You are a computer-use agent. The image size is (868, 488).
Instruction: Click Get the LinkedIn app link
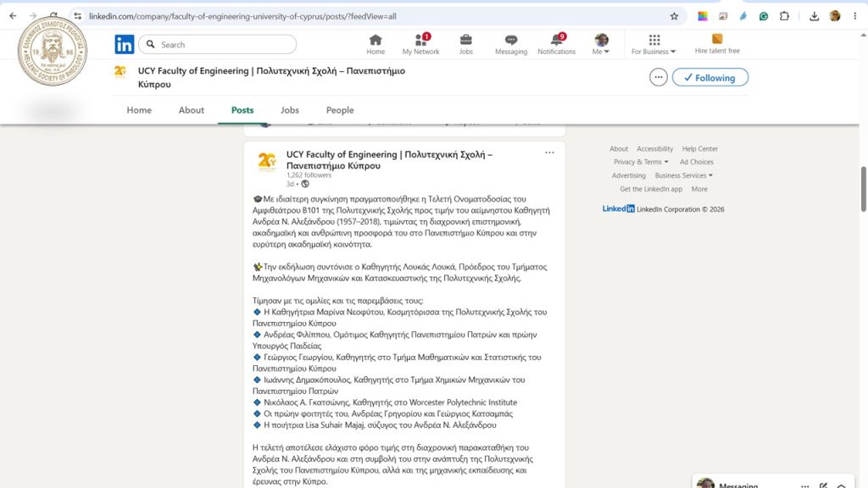point(651,189)
